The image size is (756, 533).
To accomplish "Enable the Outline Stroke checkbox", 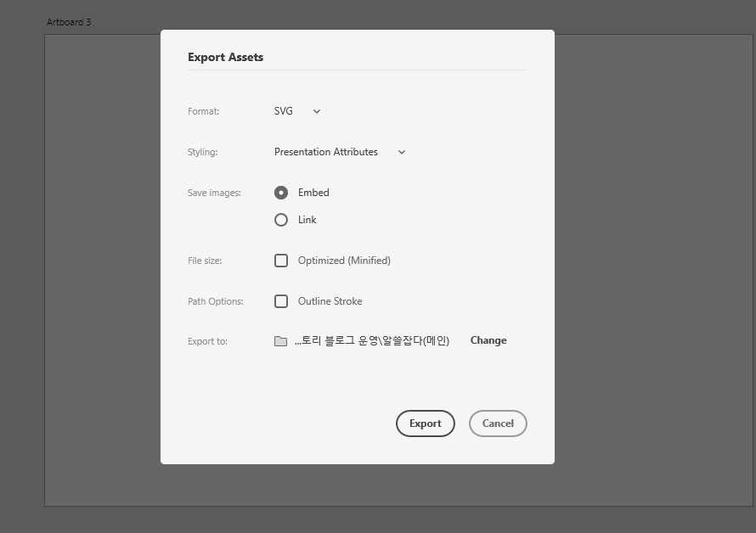I will point(281,301).
